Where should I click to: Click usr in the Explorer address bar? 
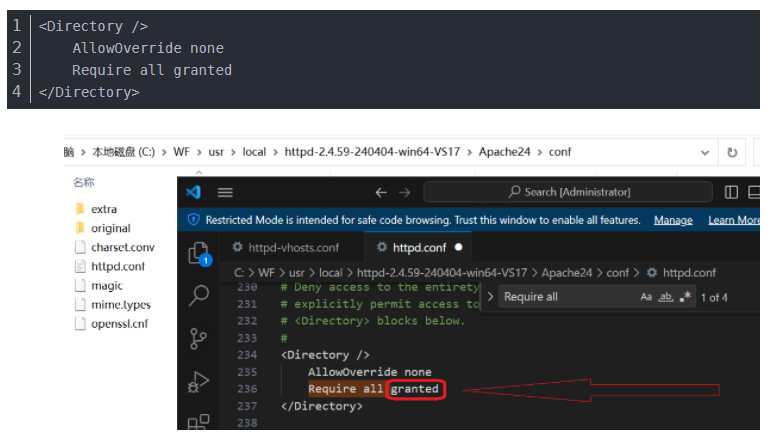tap(216, 152)
